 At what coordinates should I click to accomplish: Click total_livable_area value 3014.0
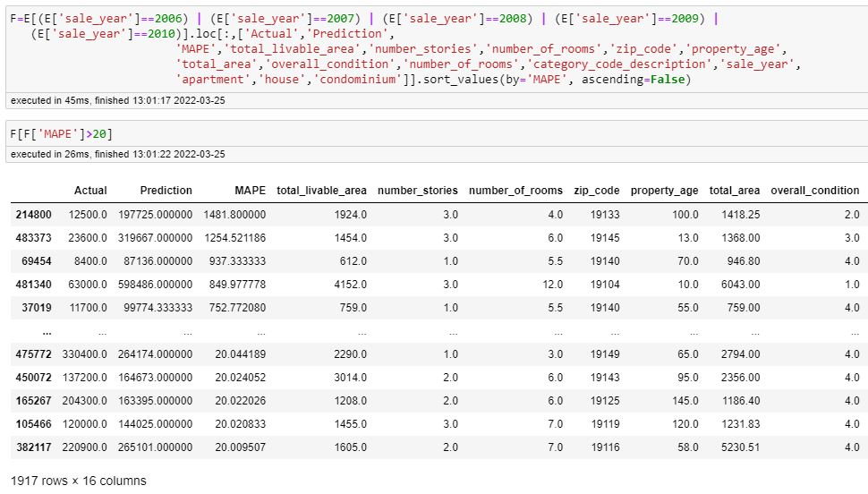tap(351, 377)
